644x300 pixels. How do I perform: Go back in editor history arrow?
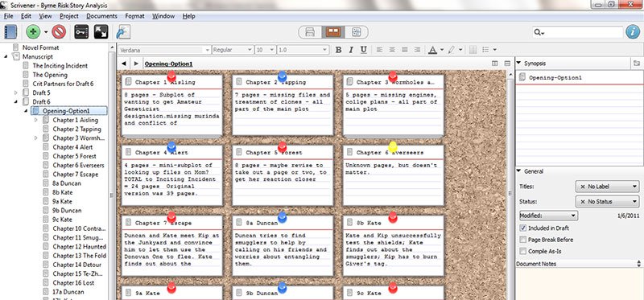point(123,64)
